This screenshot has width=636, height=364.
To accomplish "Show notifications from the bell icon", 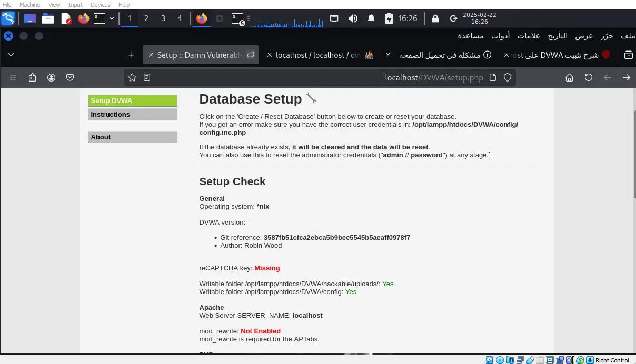I will click(371, 18).
